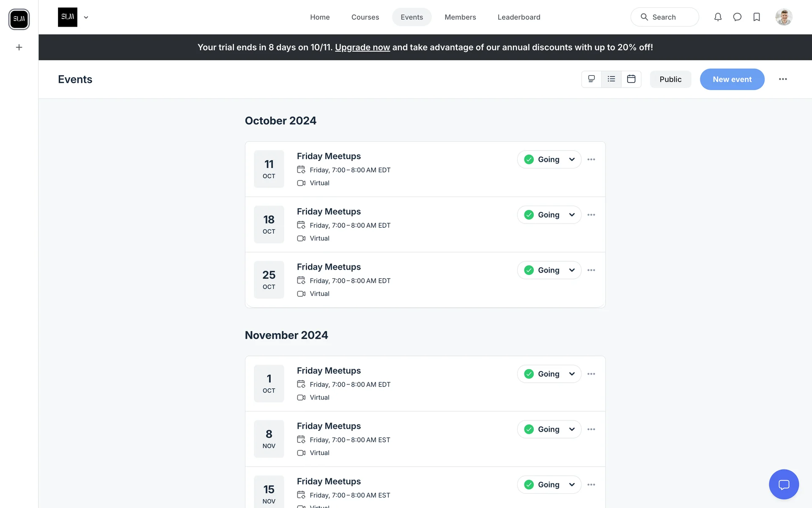The image size is (812, 508).
Task: Expand the Going dropdown for the Nov 8 meetup
Action: click(572, 430)
